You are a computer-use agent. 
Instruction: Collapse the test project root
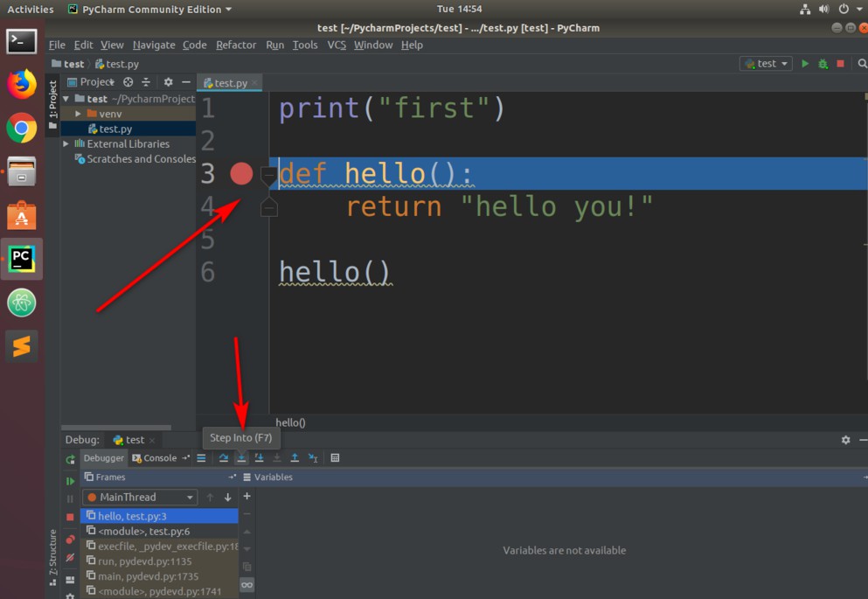66,99
